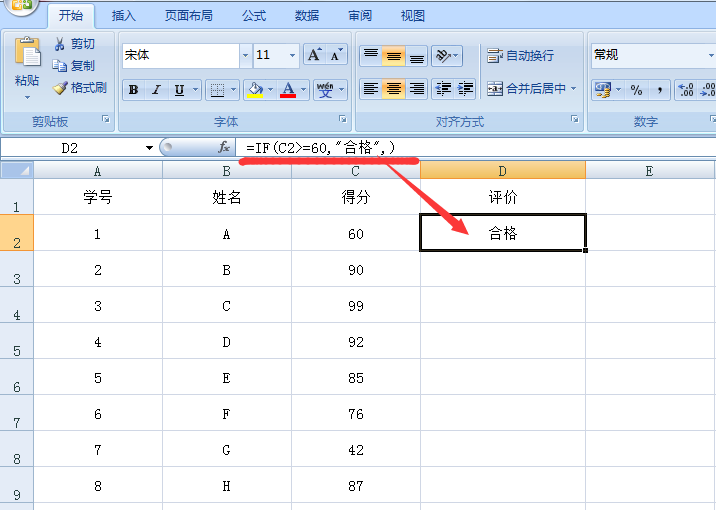Open the font name dropdown (宋体)
Viewport: 716px width, 510px height.
(x=245, y=55)
